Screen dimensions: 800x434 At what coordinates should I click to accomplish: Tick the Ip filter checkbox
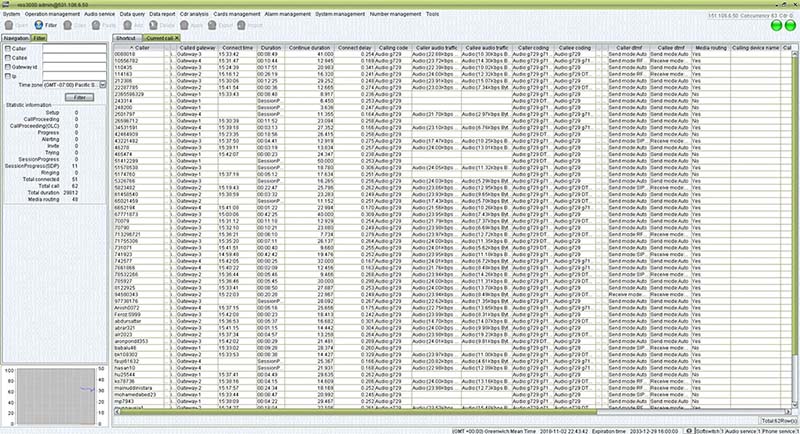pos(8,76)
